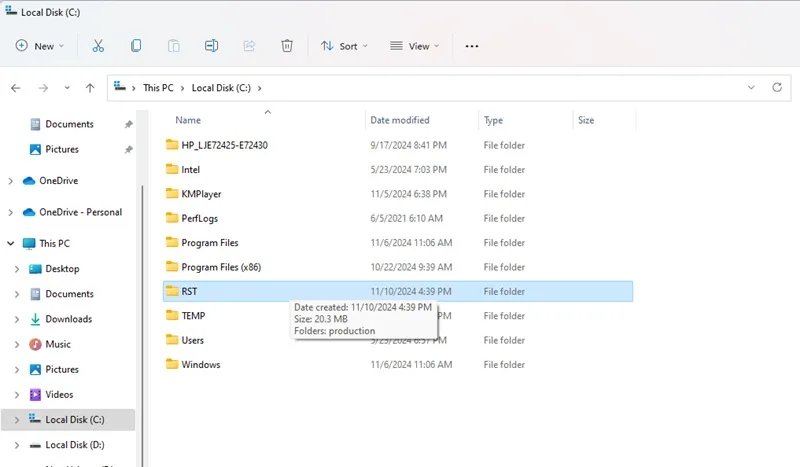Refresh the folder view
Screen dimensions: 800x467
point(777,87)
